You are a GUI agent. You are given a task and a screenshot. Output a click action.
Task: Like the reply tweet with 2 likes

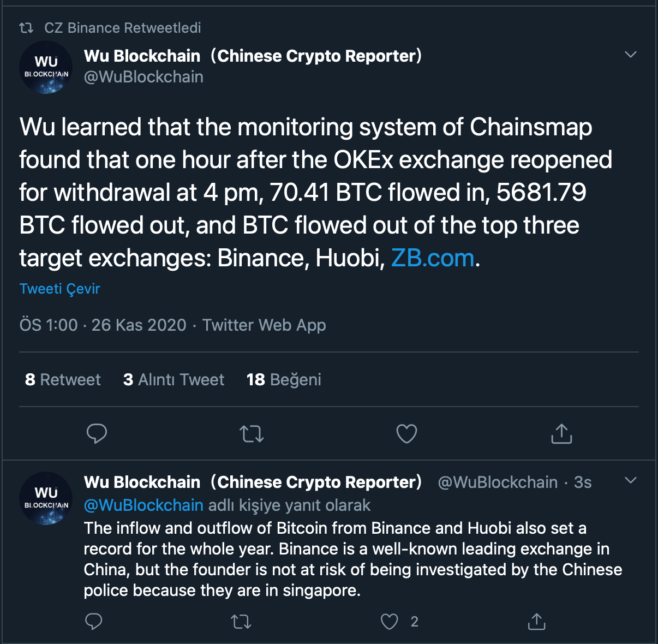[390, 621]
